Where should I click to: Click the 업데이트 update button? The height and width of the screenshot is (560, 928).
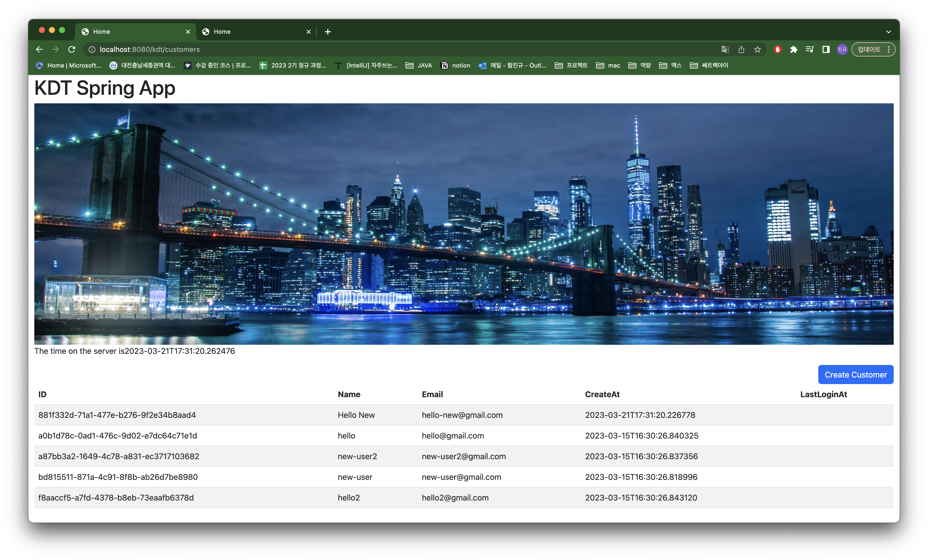869,49
